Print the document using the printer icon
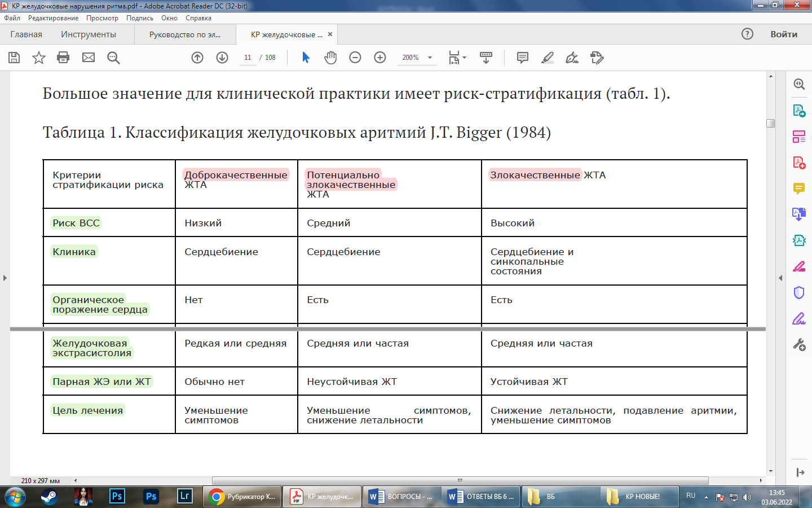The image size is (812, 508). click(x=63, y=58)
